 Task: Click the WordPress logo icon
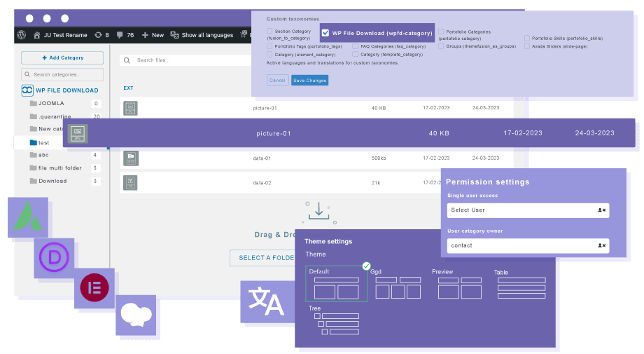pyautogui.click(x=22, y=34)
